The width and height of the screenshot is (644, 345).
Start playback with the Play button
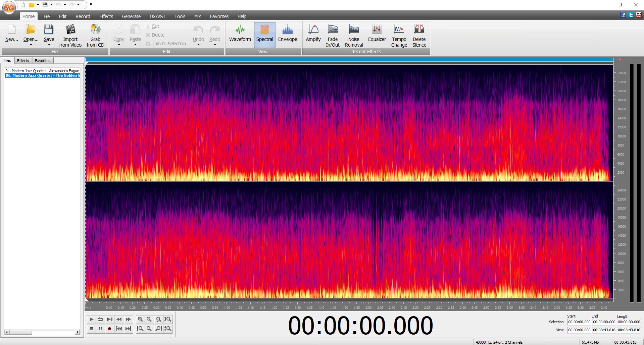pyautogui.click(x=91, y=320)
